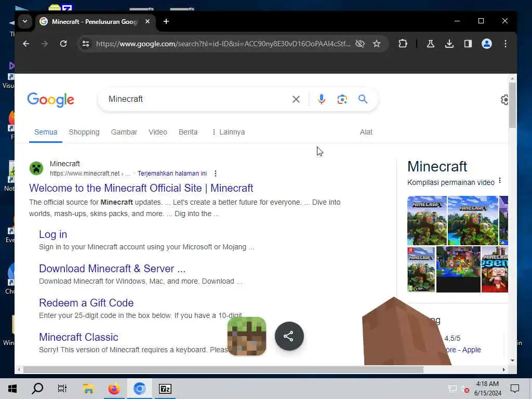Toggle the side panel icon
The height and width of the screenshot is (399, 532).
coord(468,44)
